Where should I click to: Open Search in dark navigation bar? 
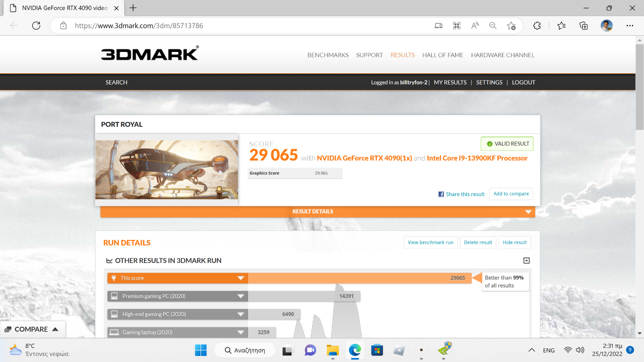click(x=116, y=82)
